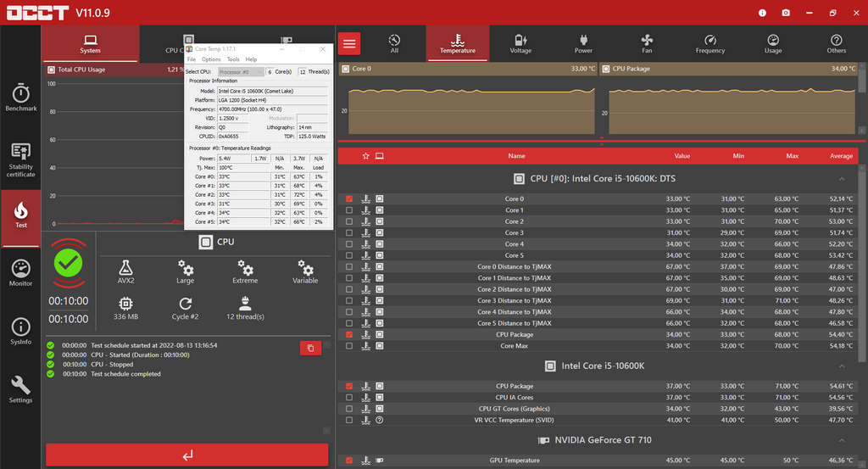Switch to the All sensors tab
This screenshot has width=868, height=469.
click(x=394, y=44)
